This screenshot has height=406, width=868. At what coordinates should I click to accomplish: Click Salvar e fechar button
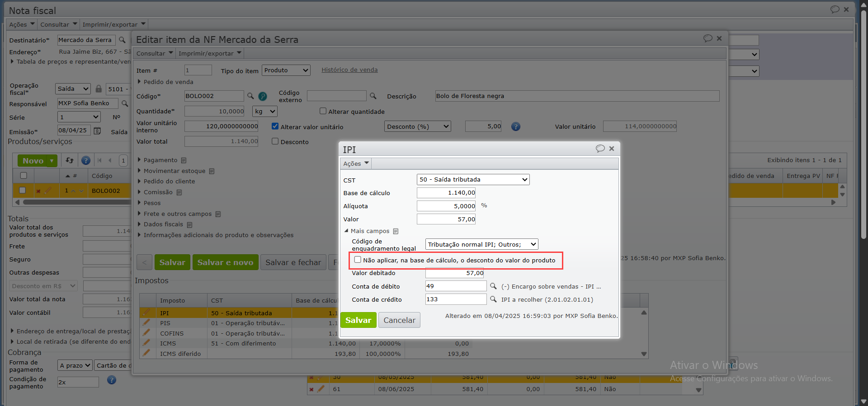[x=293, y=262]
